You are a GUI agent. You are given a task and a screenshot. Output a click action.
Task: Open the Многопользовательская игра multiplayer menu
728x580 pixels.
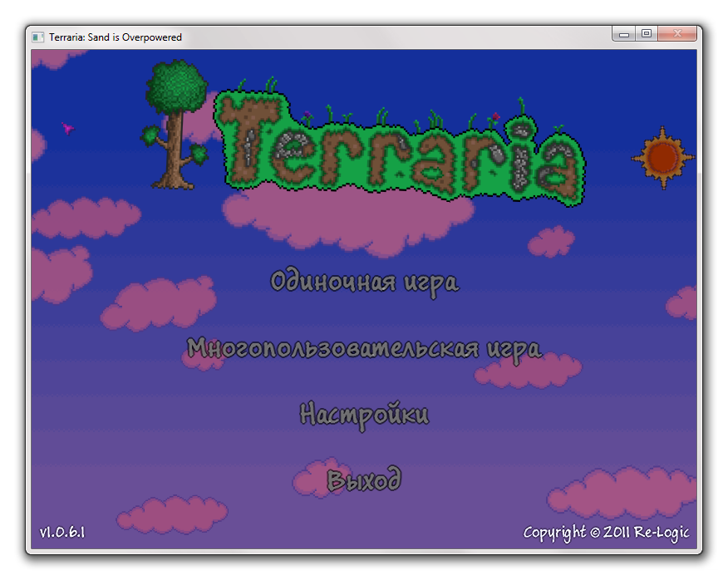(364, 349)
